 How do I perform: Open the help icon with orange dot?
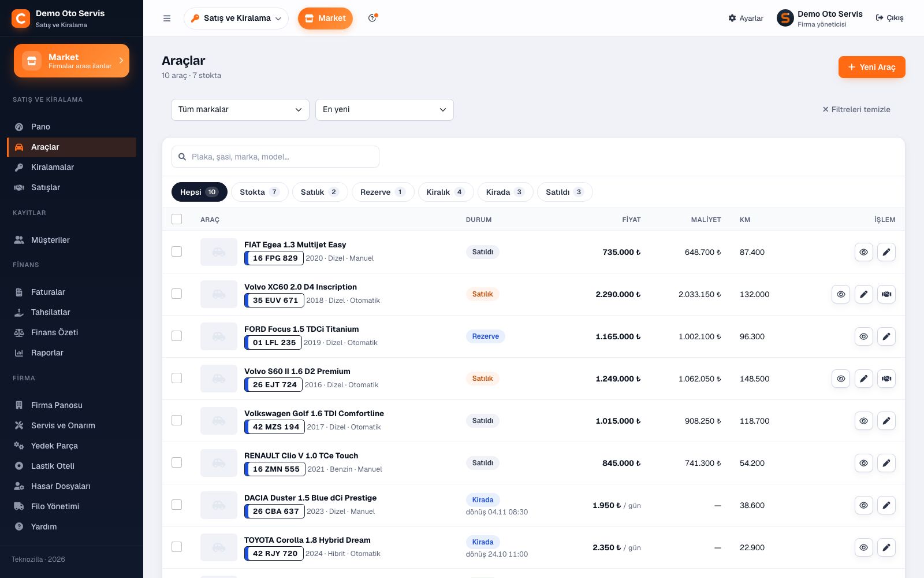372,18
